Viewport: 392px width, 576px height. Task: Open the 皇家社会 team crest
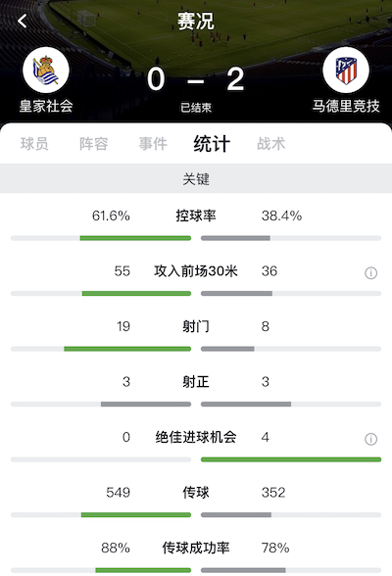pyautogui.click(x=46, y=70)
